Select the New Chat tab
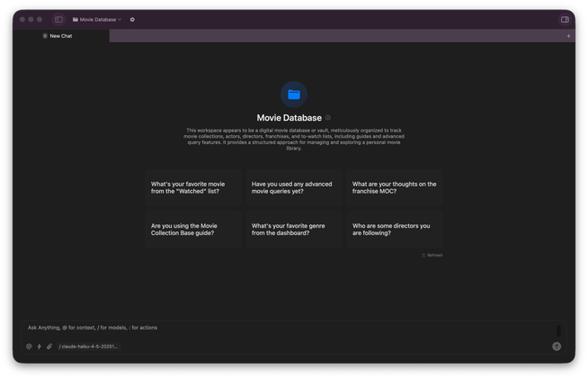Image resolution: width=588 pixels, height=379 pixels. (x=61, y=36)
